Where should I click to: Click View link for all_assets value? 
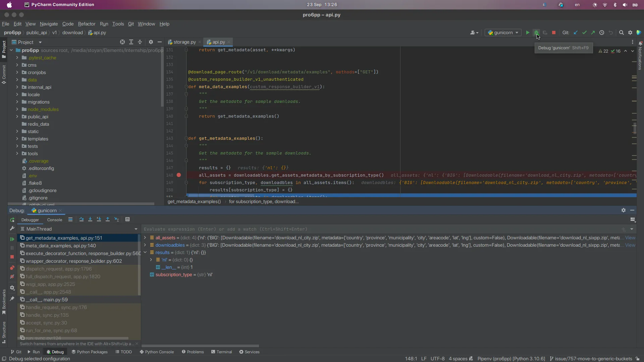[x=630, y=238]
